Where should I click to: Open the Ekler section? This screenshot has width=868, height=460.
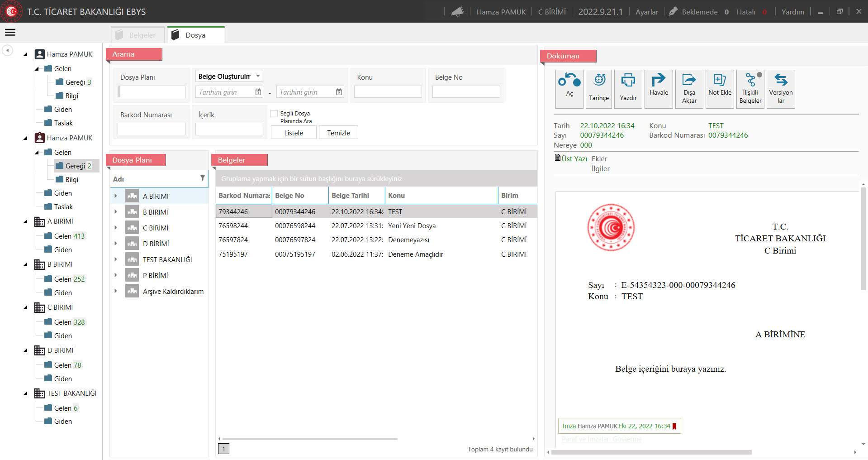pos(599,159)
